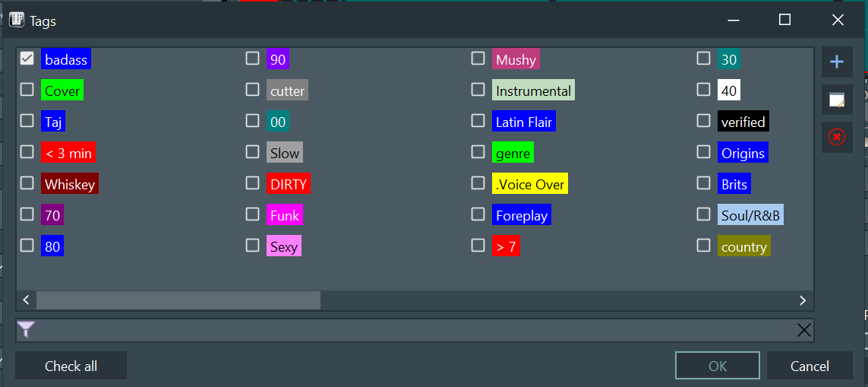Click the red delete tag icon
This screenshot has width=868, height=387.
(836, 137)
